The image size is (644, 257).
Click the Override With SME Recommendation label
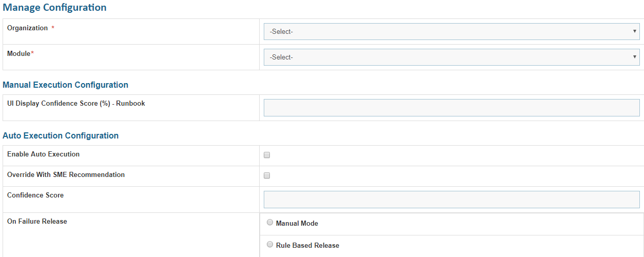(66, 175)
